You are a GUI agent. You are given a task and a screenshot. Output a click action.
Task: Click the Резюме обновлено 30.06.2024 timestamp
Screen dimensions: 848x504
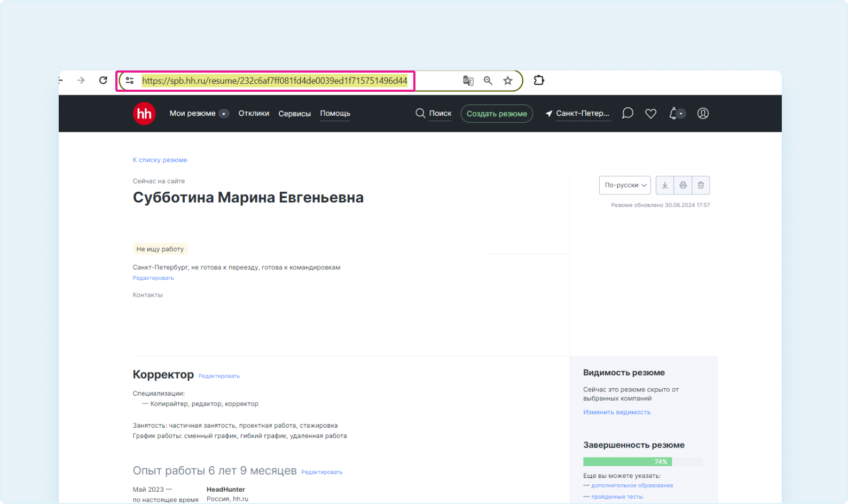661,205
